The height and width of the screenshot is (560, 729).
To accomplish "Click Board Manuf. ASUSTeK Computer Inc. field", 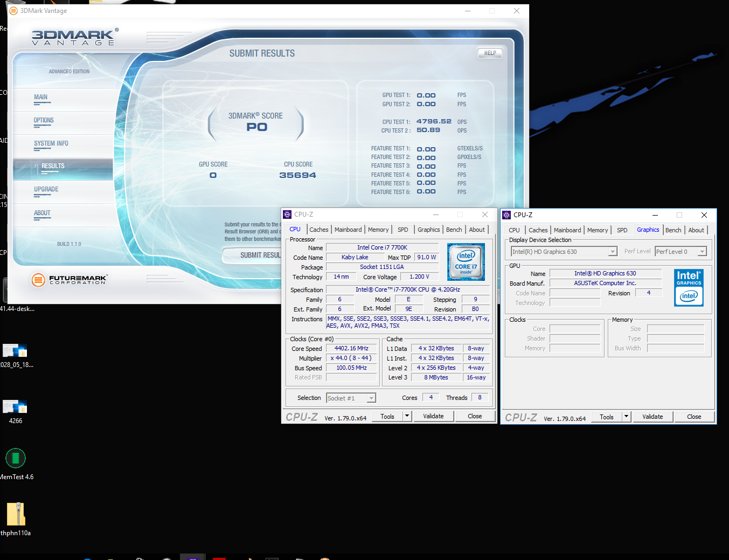I will click(605, 284).
